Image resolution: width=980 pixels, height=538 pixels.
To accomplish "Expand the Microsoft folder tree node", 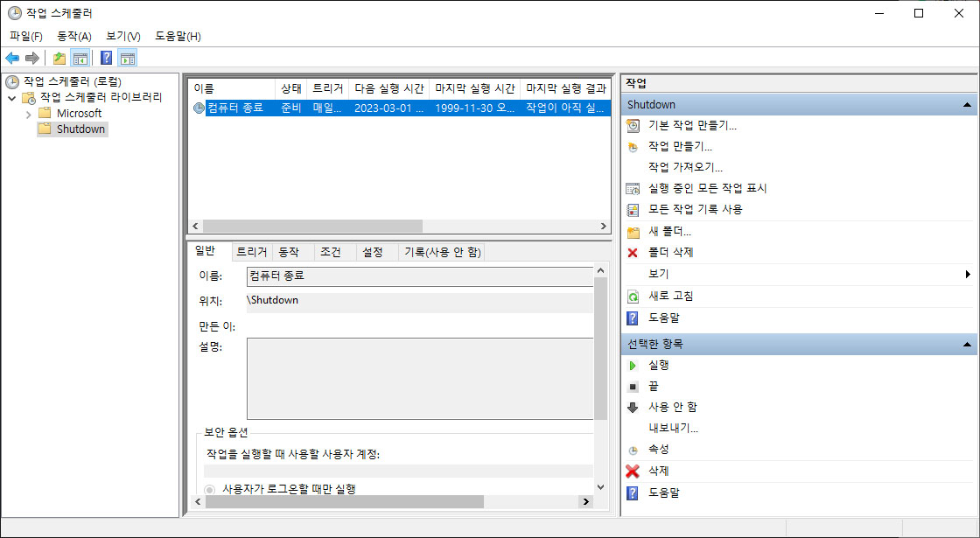I will pos(28,115).
